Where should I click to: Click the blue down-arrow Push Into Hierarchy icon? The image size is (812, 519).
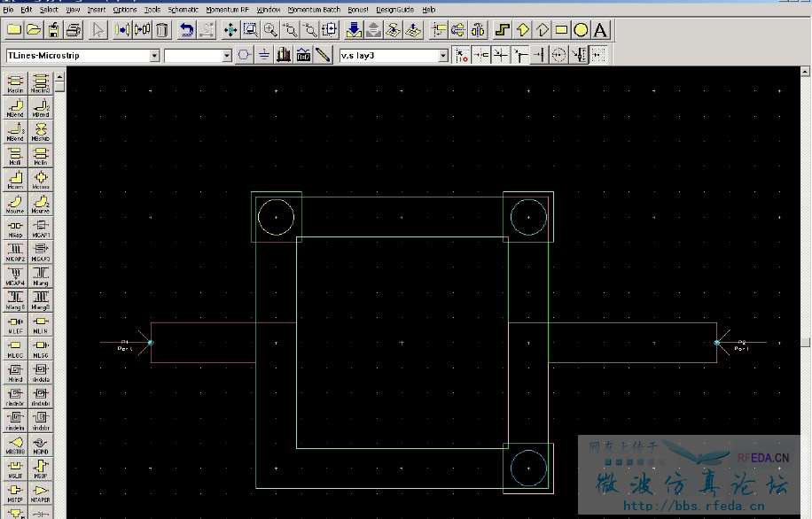[x=354, y=30]
